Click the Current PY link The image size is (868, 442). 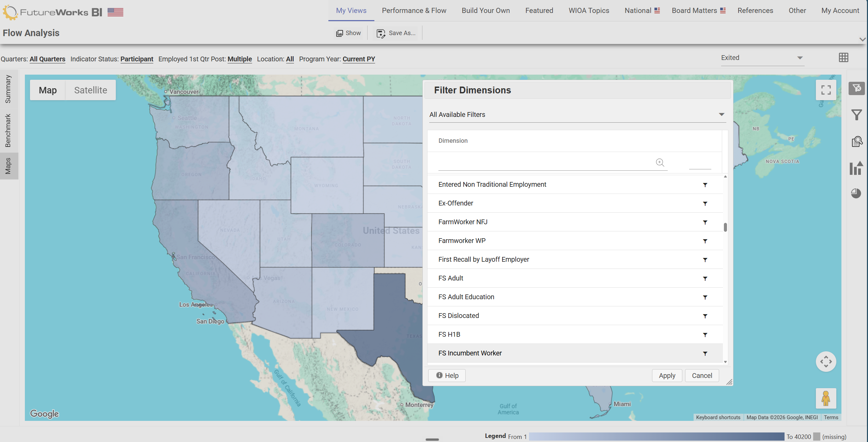point(359,59)
